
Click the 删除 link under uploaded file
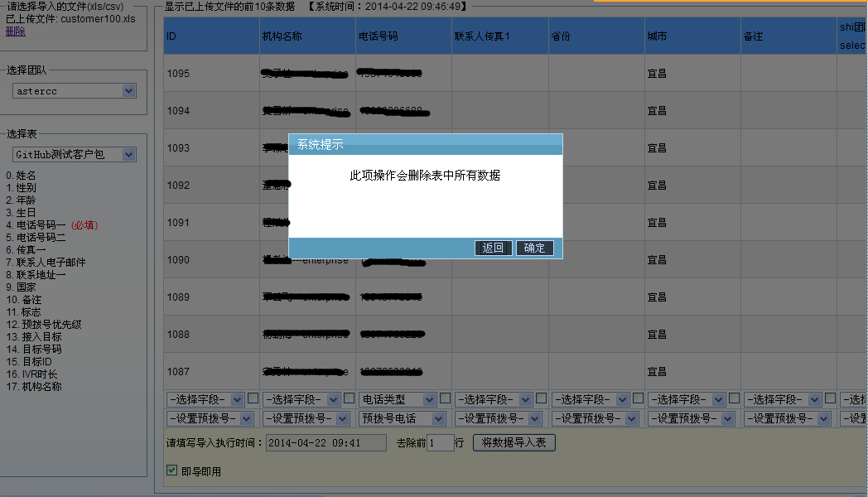16,31
